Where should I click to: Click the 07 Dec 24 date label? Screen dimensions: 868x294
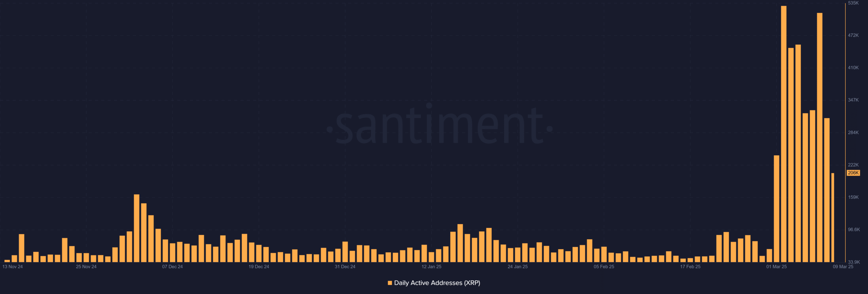[172, 267]
